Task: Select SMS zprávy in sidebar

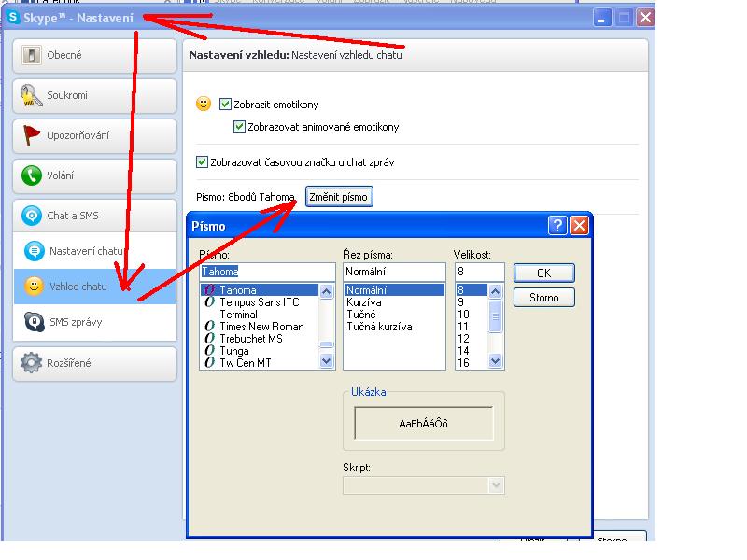Action: coord(94,322)
